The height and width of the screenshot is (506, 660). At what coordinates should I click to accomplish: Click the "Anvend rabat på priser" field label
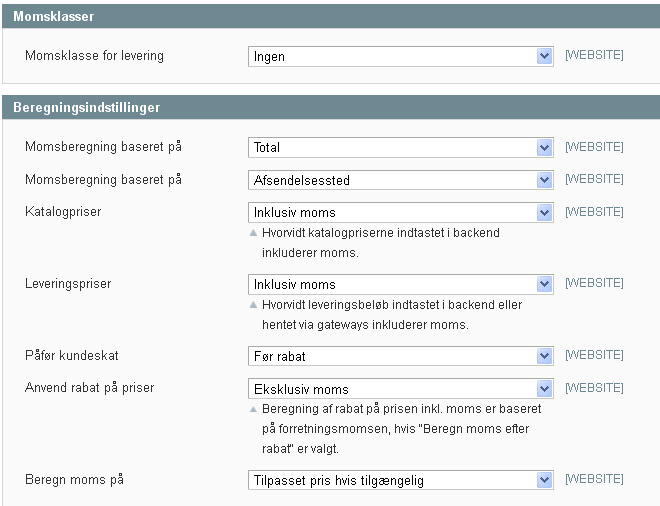89,388
